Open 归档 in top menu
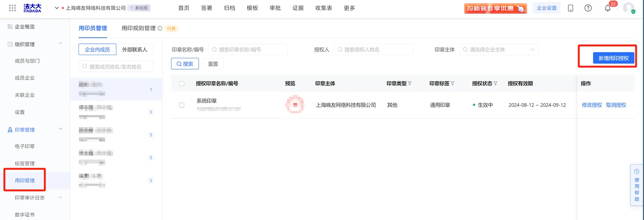The image size is (644, 220). pyautogui.click(x=229, y=8)
